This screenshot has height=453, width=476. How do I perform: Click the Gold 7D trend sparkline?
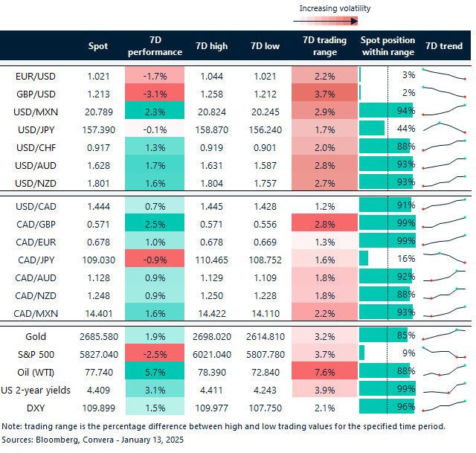[x=446, y=335]
